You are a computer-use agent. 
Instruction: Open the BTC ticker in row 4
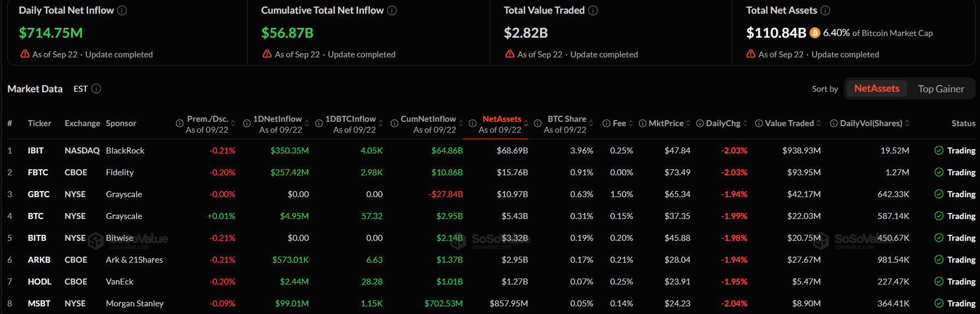(x=36, y=216)
